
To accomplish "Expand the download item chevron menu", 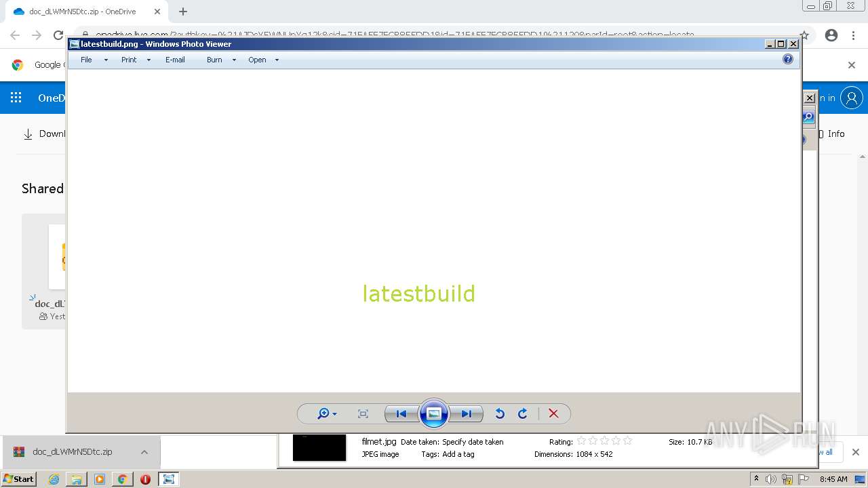I will [144, 452].
